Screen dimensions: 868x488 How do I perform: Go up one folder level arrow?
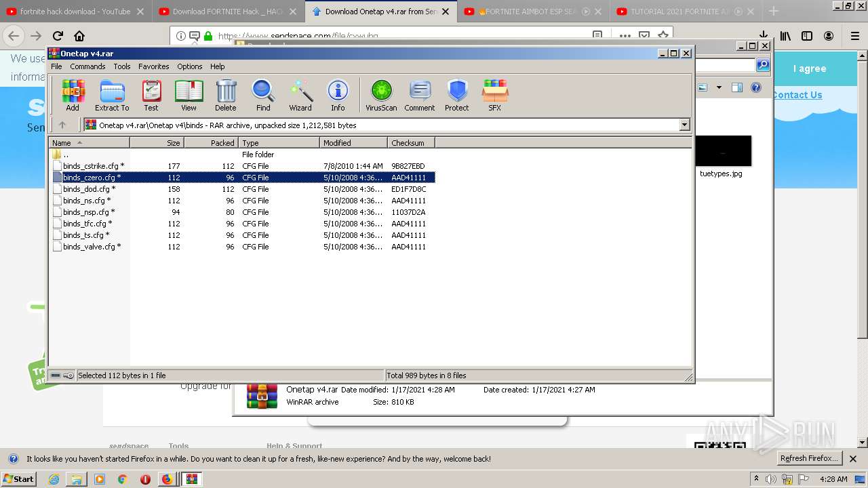[x=62, y=125]
